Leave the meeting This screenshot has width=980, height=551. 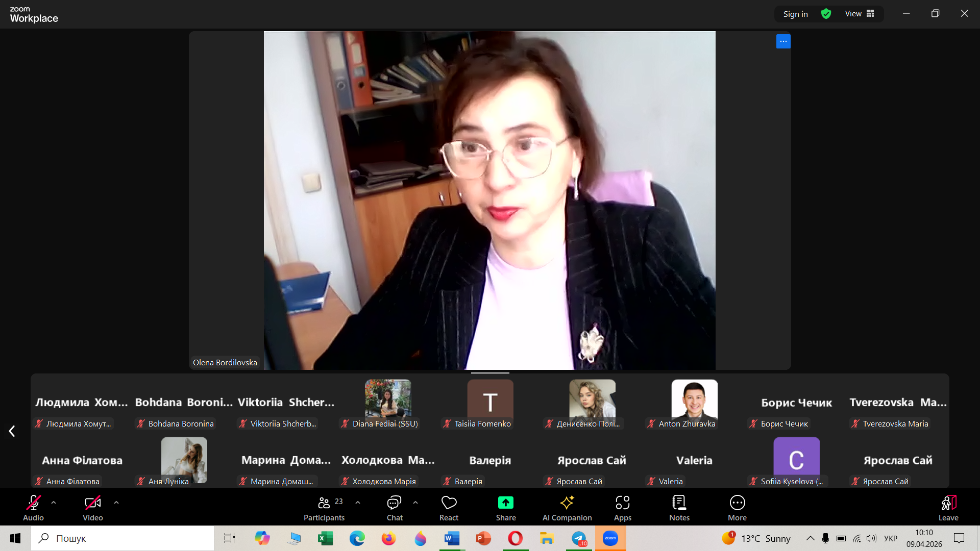pos(948,503)
